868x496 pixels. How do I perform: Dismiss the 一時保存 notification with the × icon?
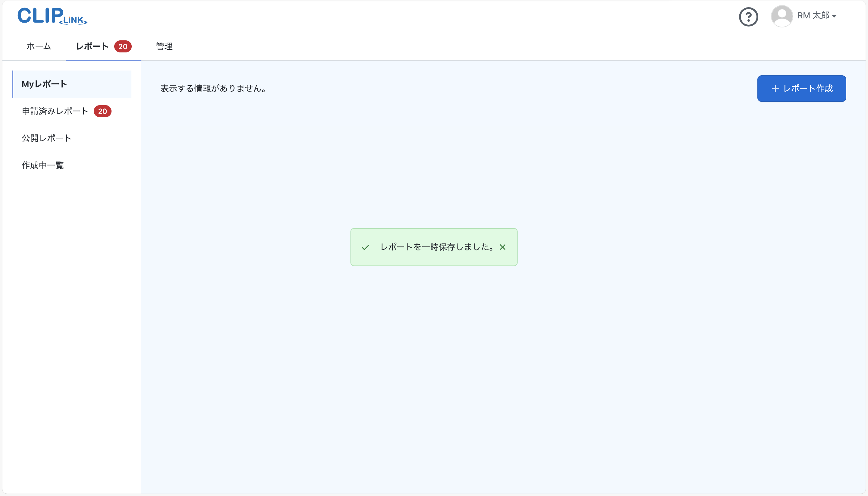click(503, 247)
